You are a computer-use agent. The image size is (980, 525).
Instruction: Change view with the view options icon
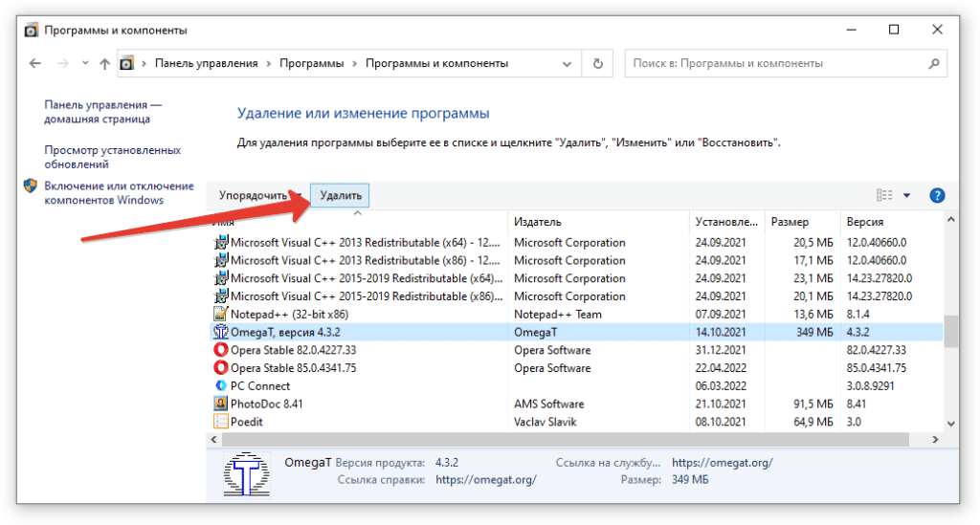pos(884,195)
